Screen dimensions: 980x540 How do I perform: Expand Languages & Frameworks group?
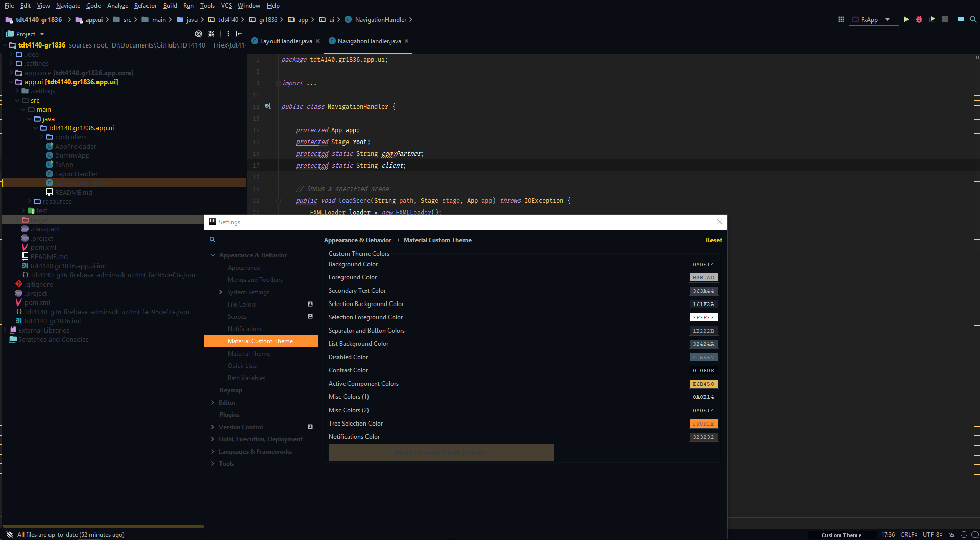[x=213, y=452]
